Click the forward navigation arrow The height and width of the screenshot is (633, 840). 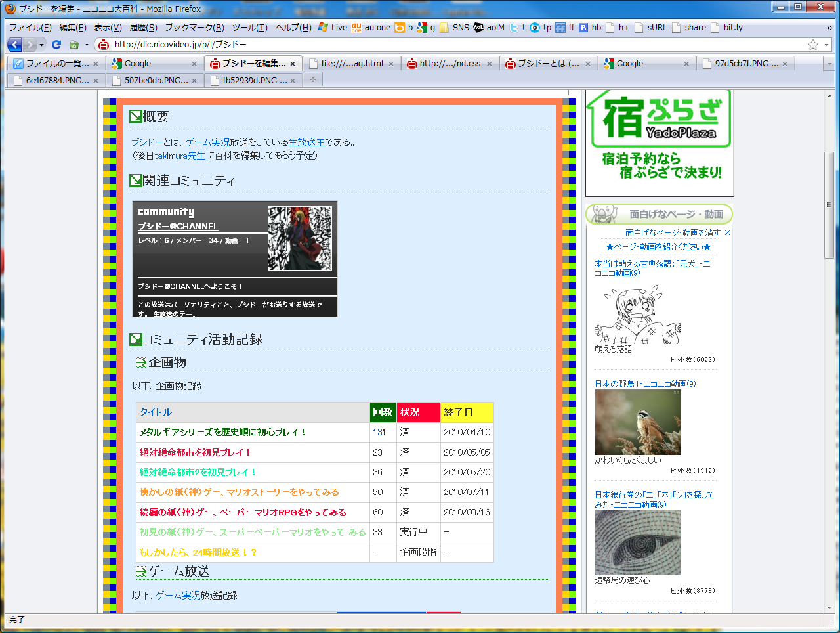pyautogui.click(x=30, y=45)
